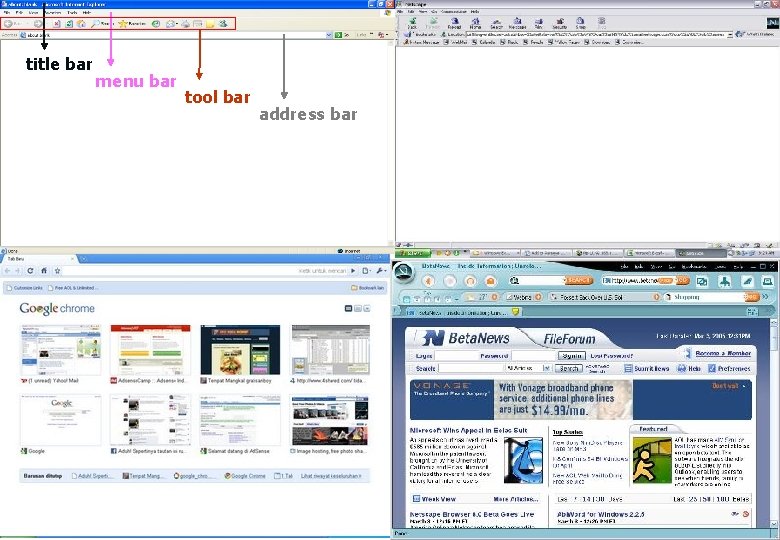This screenshot has height=540, width=780.
Task: Click the Mail icon in Internet Explorer toolbar
Action: (x=171, y=23)
